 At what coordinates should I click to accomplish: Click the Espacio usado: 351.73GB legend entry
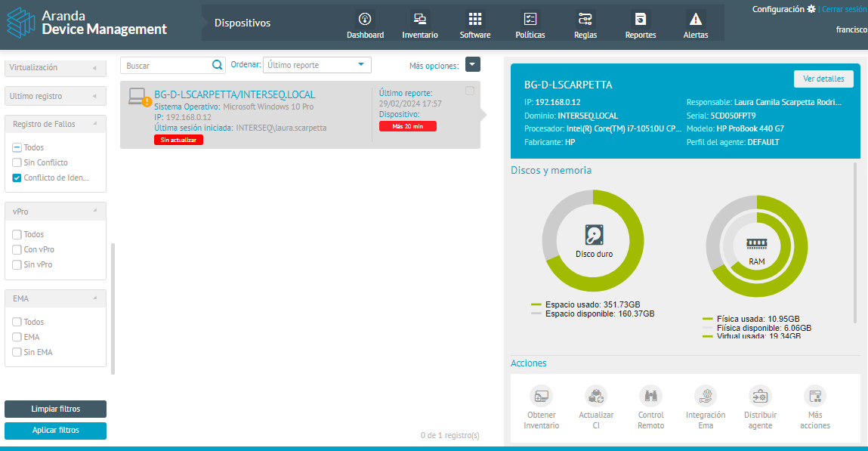[x=585, y=304]
